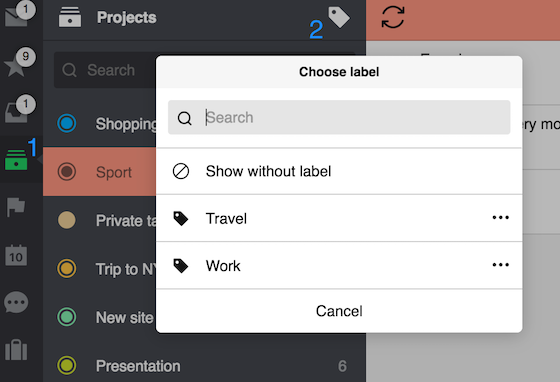Open the chat bubble icon in sidebar
This screenshot has width=560, height=382.
click(16, 302)
